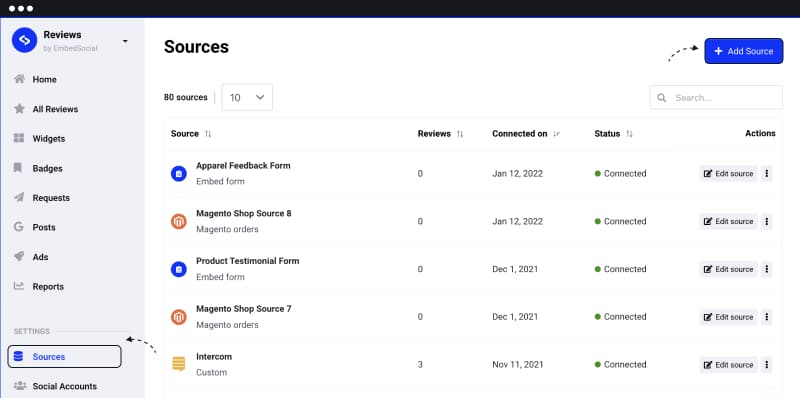Click the Sources page heading
The height and width of the screenshot is (398, 800).
[196, 47]
